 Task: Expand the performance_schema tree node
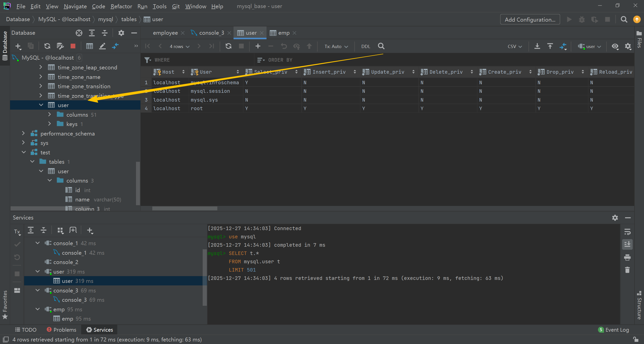23,133
